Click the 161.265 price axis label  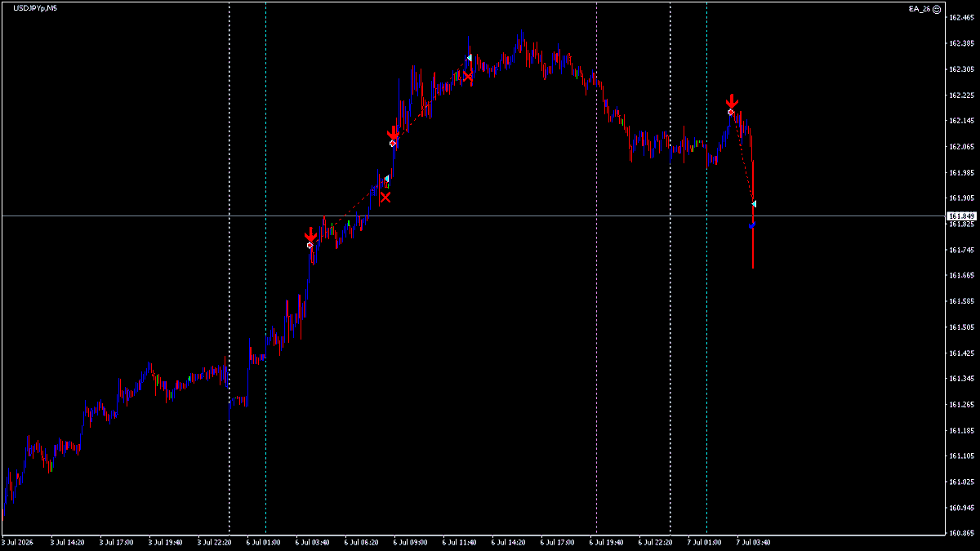[960, 405]
